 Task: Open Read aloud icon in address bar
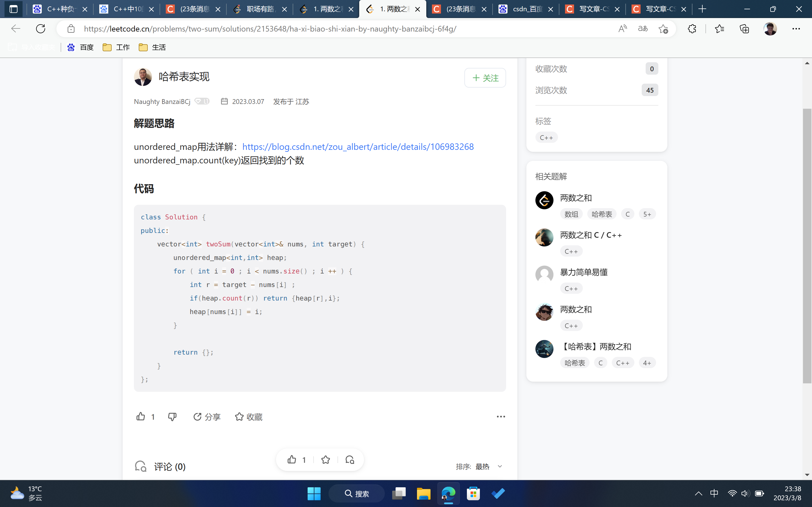[623, 29]
